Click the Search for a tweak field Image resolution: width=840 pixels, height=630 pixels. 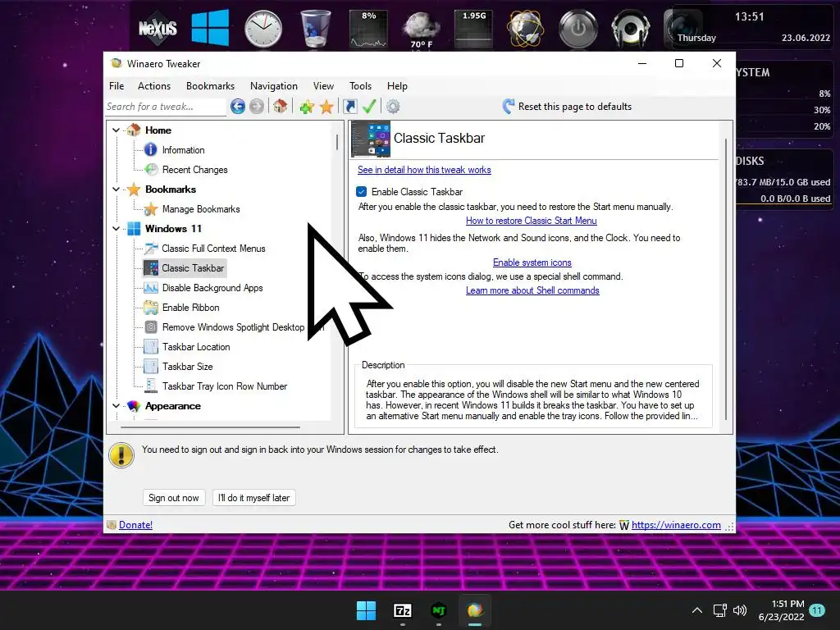pyautogui.click(x=166, y=107)
